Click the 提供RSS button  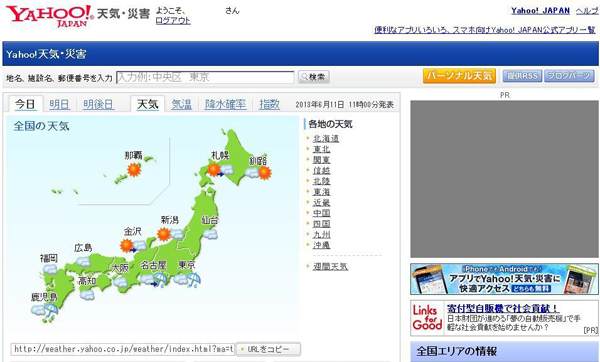coord(522,76)
